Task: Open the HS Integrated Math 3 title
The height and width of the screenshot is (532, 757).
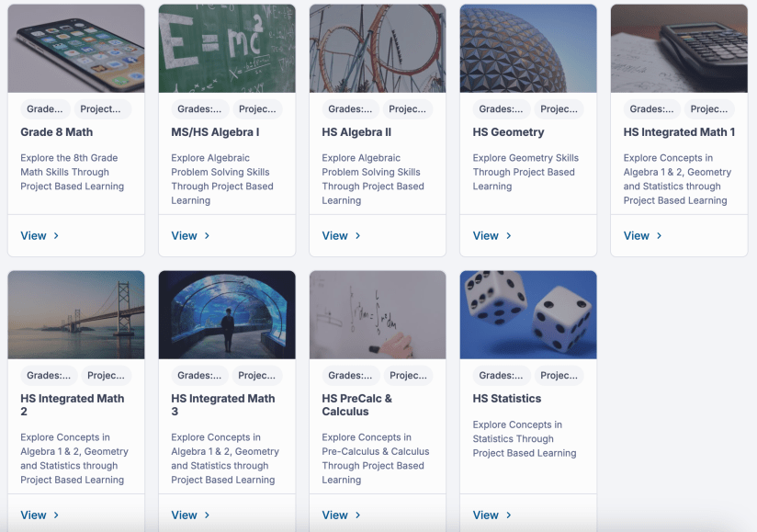Action: (x=223, y=405)
